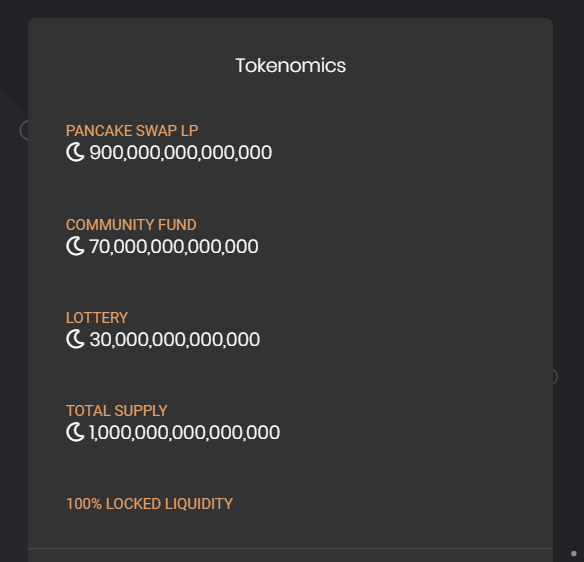
Task: Click the moon icon beside 30,000,000,000,000
Action: coord(75,339)
